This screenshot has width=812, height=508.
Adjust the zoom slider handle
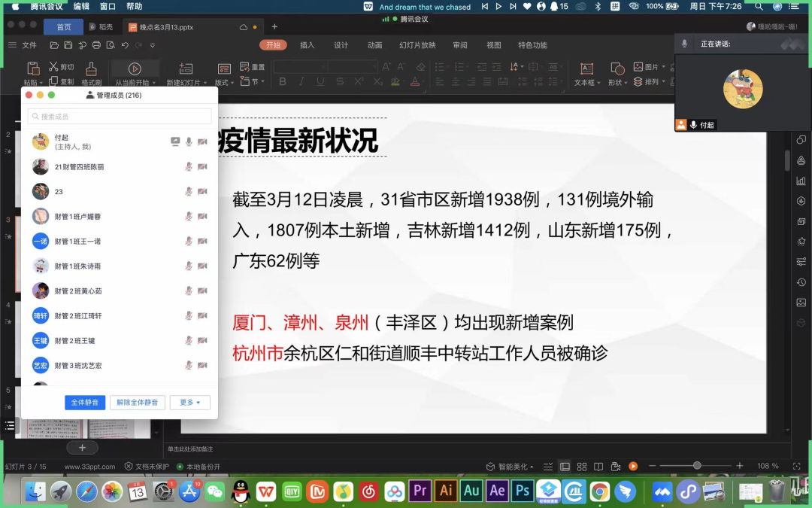[697, 466]
